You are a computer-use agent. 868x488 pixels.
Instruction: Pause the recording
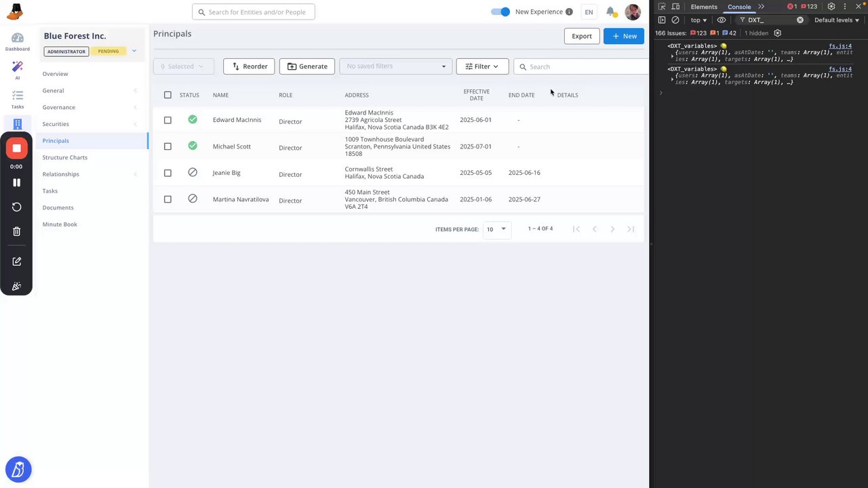point(17,182)
